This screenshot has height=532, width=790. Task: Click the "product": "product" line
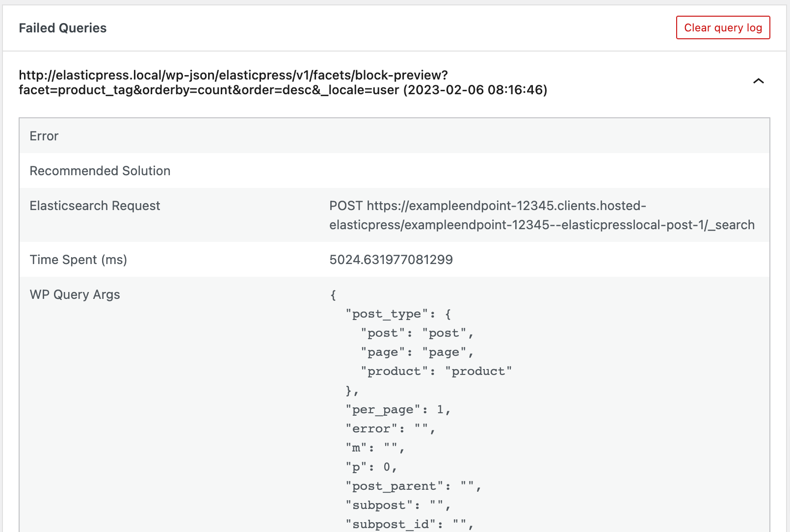(436, 371)
